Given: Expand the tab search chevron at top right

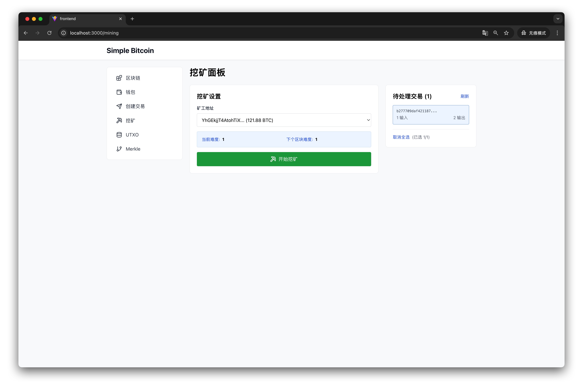Looking at the screenshot, I should (557, 19).
